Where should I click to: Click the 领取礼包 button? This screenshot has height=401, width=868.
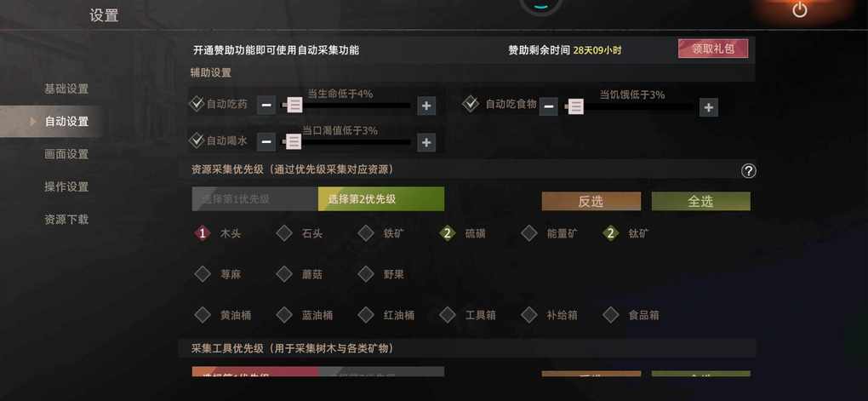(713, 49)
